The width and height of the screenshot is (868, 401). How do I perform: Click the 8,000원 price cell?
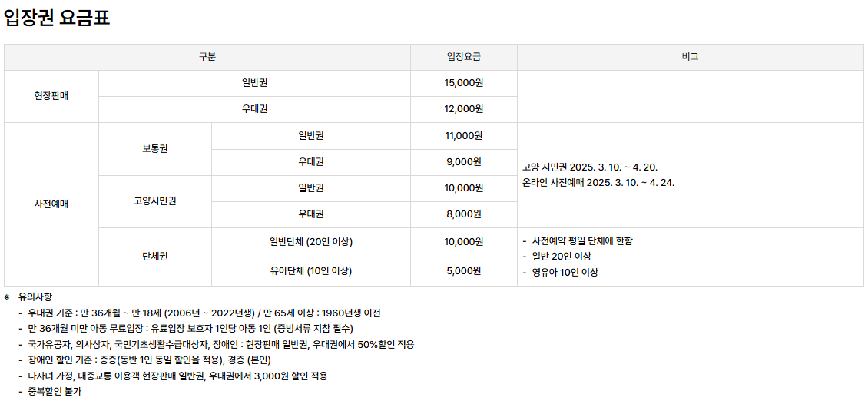(x=464, y=214)
